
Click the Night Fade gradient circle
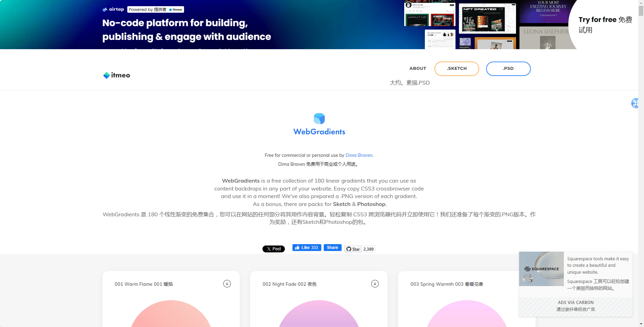pyautogui.click(x=319, y=314)
